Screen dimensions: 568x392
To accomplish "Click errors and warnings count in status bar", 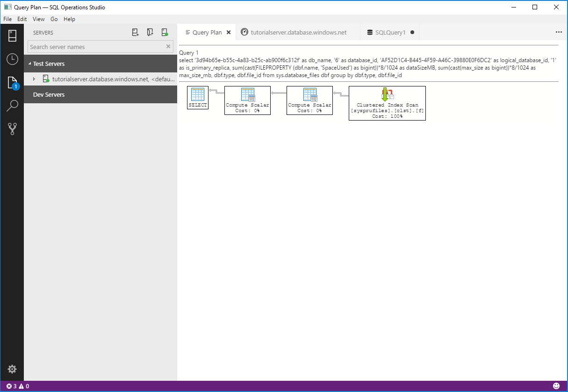I will tap(18, 386).
